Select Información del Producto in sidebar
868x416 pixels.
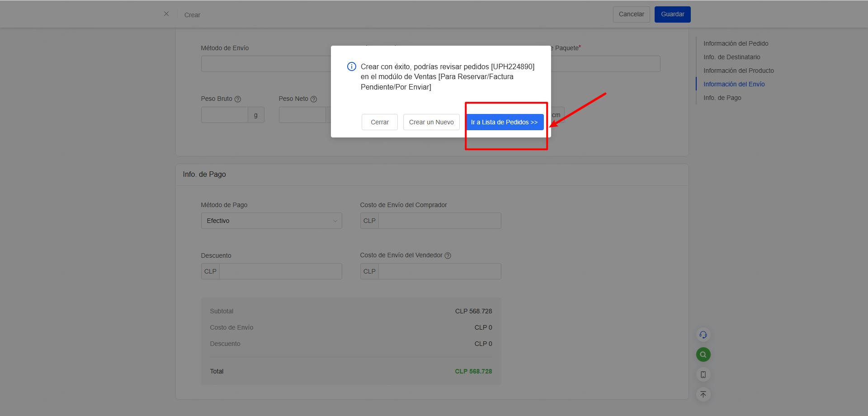point(738,71)
